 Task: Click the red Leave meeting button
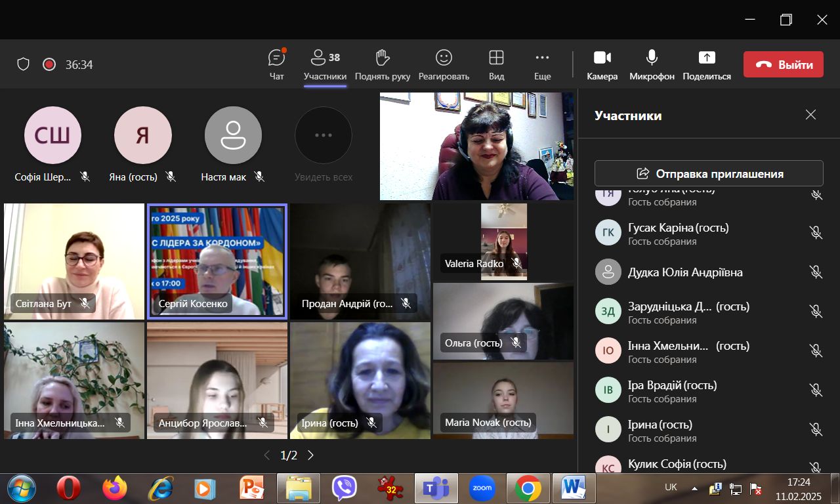pos(783,65)
